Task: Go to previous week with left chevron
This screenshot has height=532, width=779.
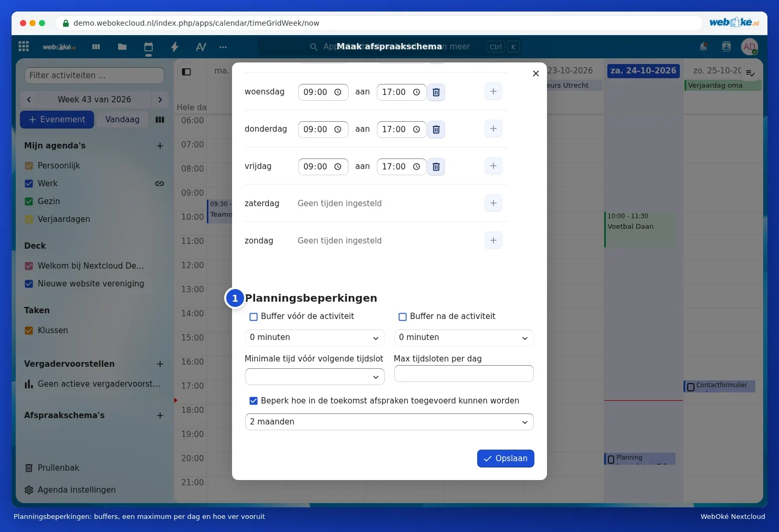Action: (x=29, y=100)
